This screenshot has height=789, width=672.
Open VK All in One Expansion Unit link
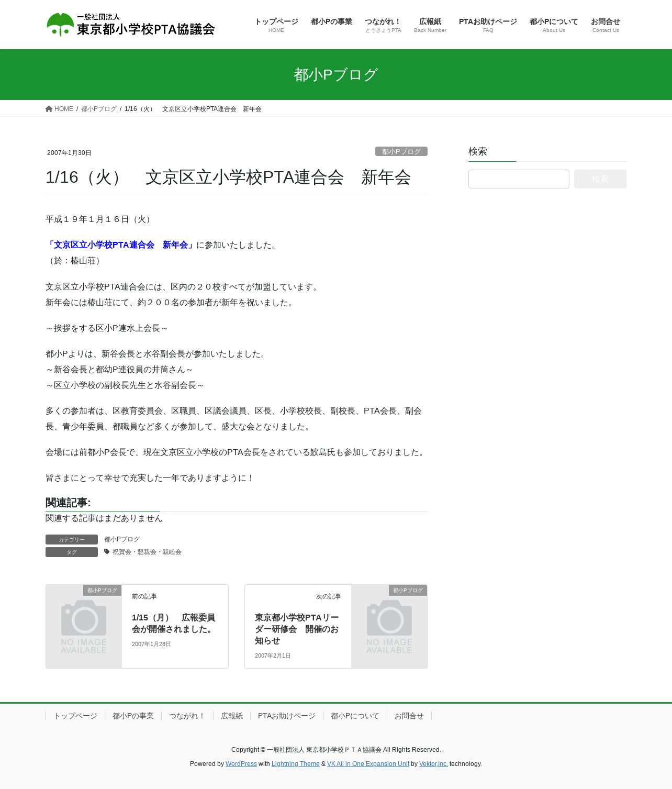tap(368, 764)
